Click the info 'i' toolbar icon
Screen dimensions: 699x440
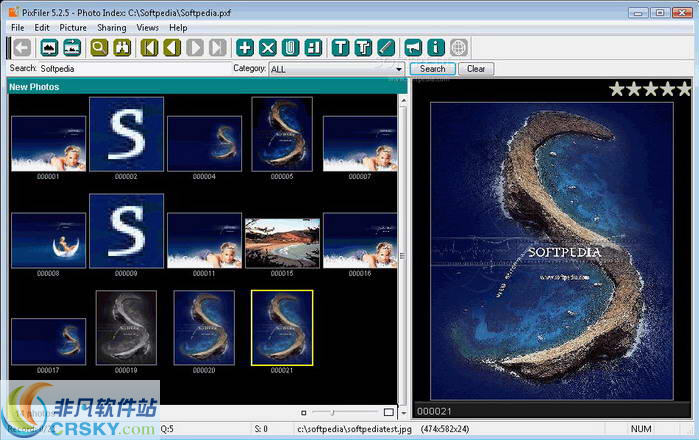[436, 48]
